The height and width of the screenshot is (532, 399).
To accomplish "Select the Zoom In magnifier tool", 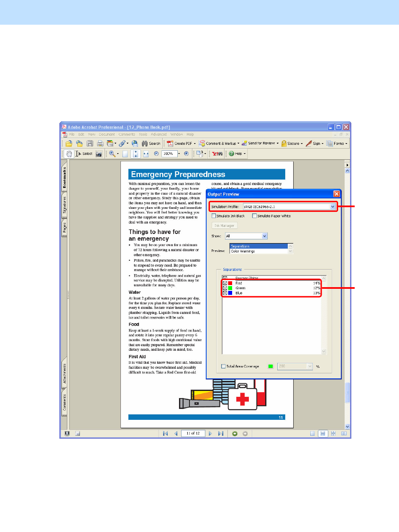I will [112, 154].
